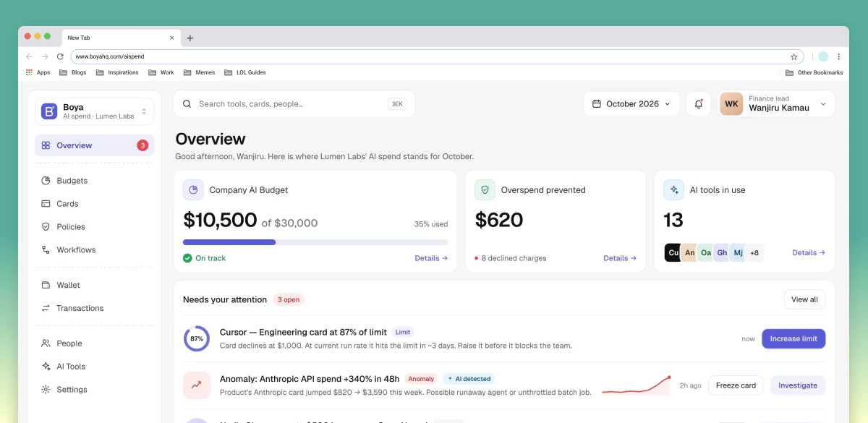
Task: Open the Inspirations bookmark folder
Action: (118, 72)
